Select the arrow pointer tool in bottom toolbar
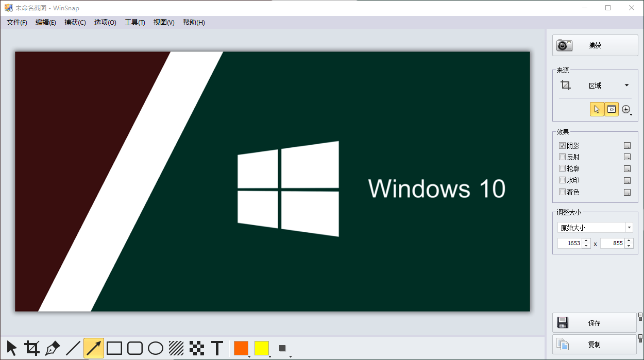 11,348
